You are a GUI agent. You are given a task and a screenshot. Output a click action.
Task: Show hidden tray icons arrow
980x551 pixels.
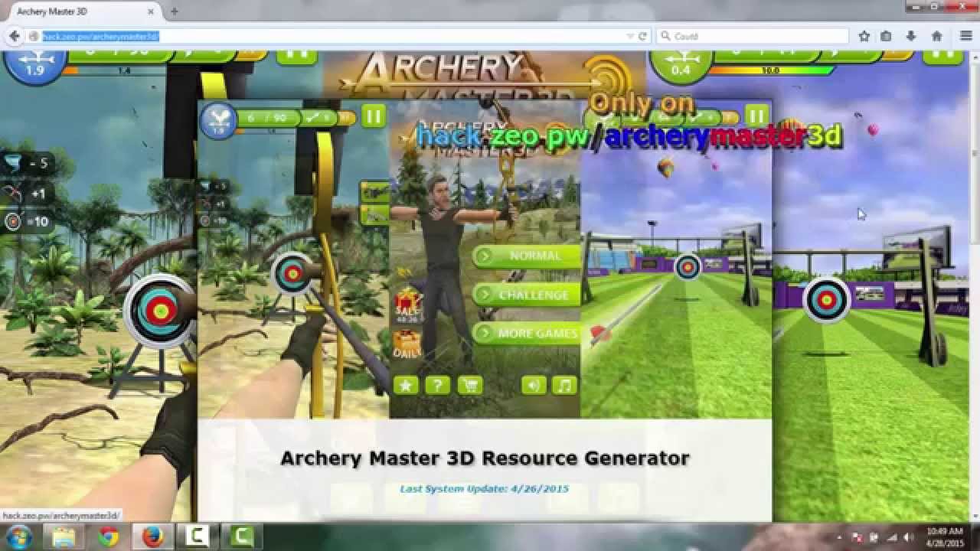(x=841, y=536)
